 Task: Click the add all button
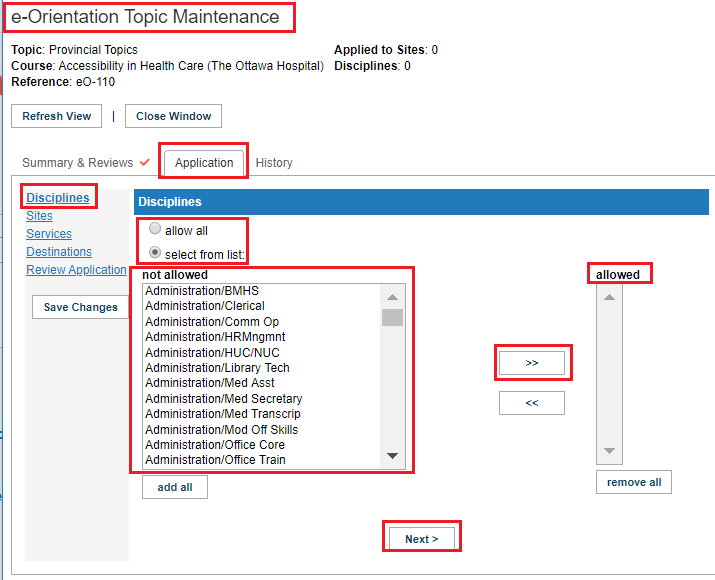175,487
